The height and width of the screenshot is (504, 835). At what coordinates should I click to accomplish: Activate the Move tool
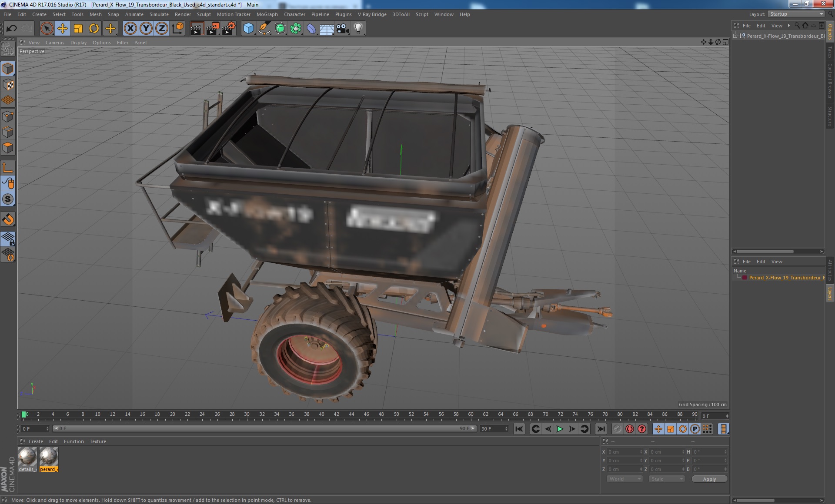pyautogui.click(x=63, y=29)
